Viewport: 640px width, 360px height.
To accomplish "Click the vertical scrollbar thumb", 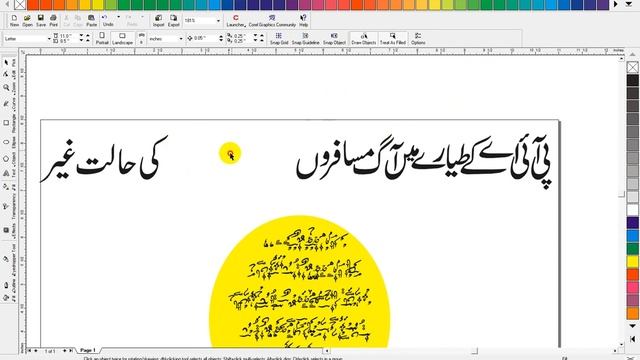I will coord(621,194).
